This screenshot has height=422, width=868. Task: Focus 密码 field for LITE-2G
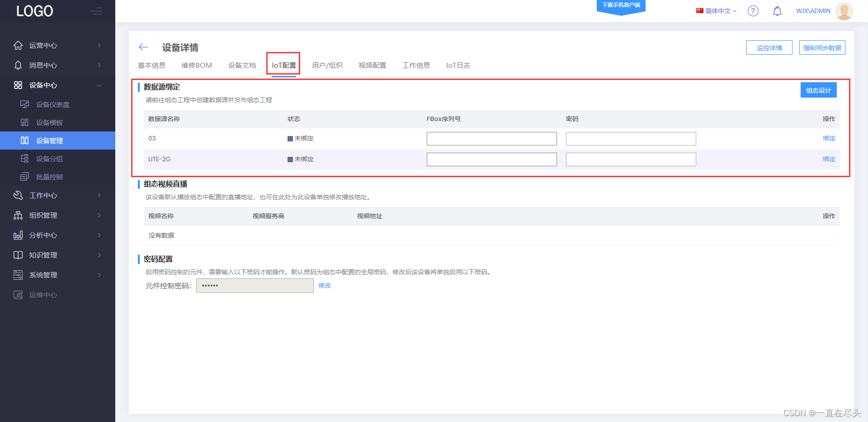[631, 159]
